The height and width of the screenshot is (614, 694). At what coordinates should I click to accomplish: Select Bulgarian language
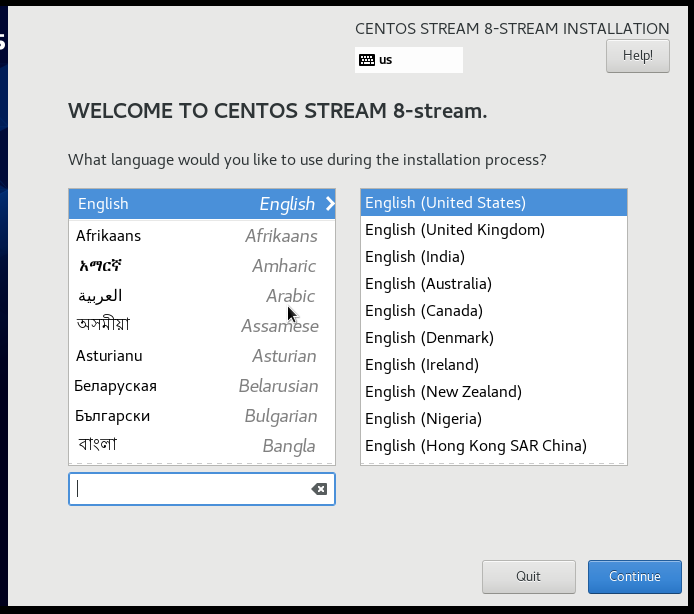coord(202,416)
